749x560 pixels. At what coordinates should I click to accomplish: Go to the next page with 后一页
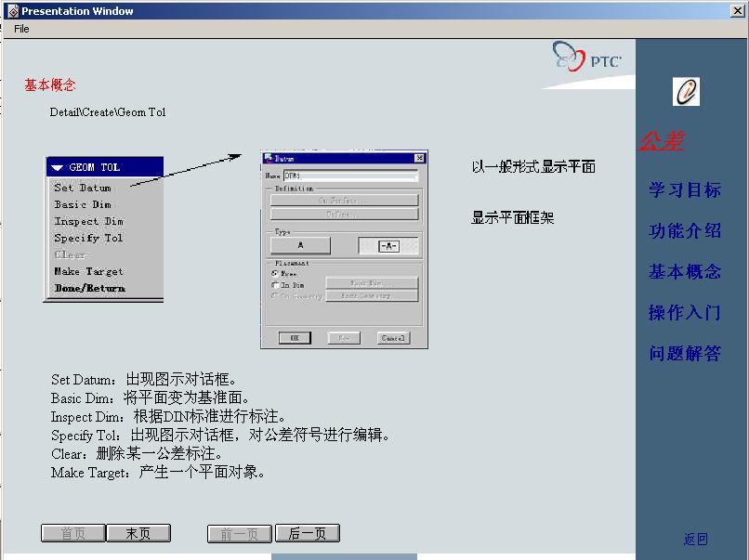pos(308,533)
